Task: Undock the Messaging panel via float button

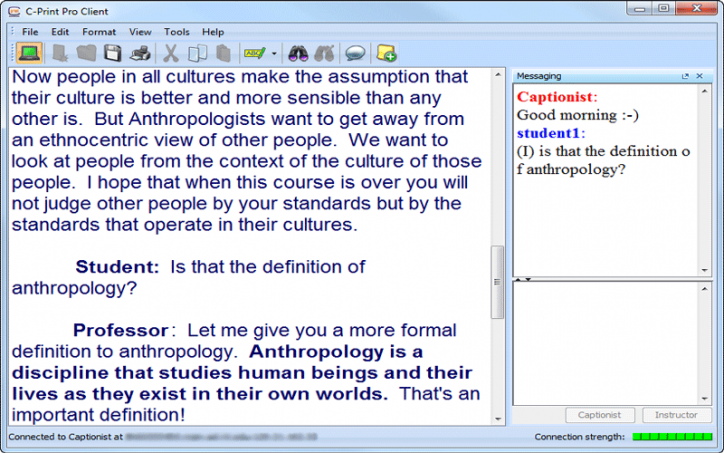Action: pos(685,76)
